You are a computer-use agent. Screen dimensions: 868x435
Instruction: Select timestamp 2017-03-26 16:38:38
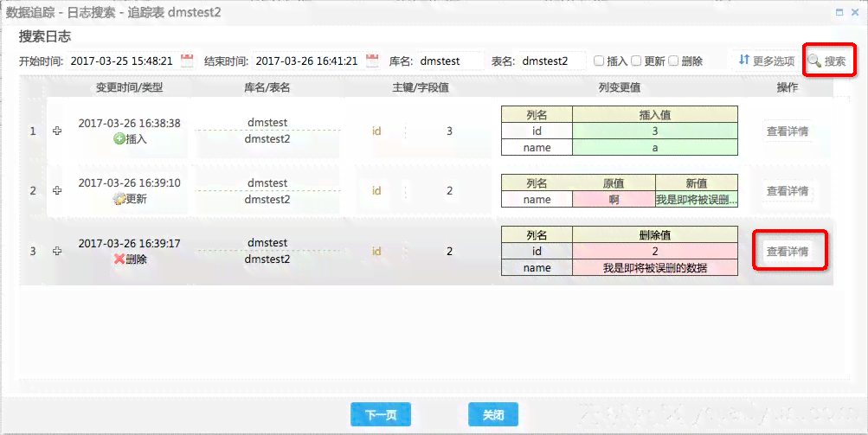130,123
